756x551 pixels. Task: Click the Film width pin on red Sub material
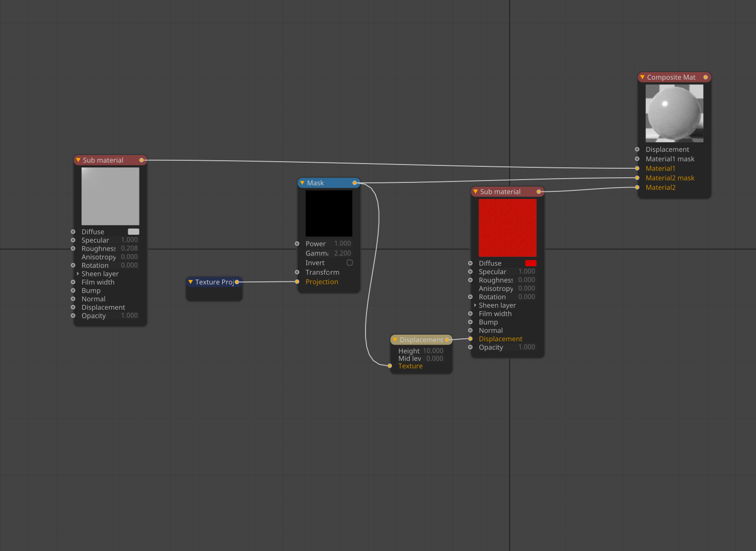click(471, 313)
